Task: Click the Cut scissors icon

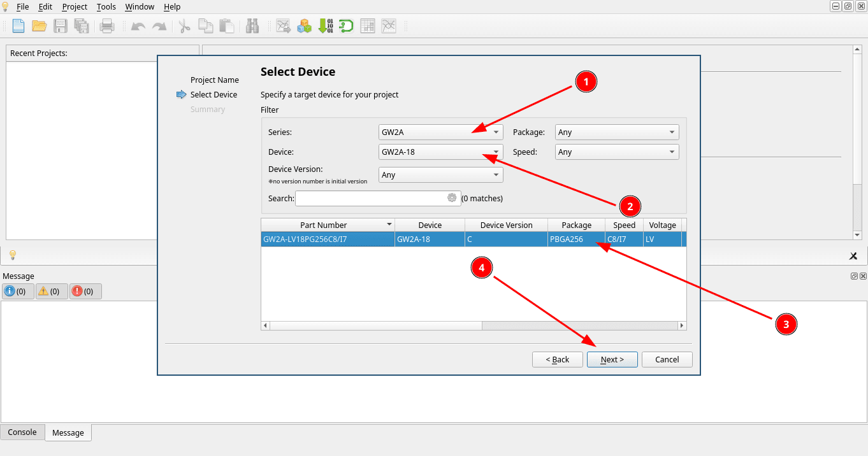Action: click(184, 26)
